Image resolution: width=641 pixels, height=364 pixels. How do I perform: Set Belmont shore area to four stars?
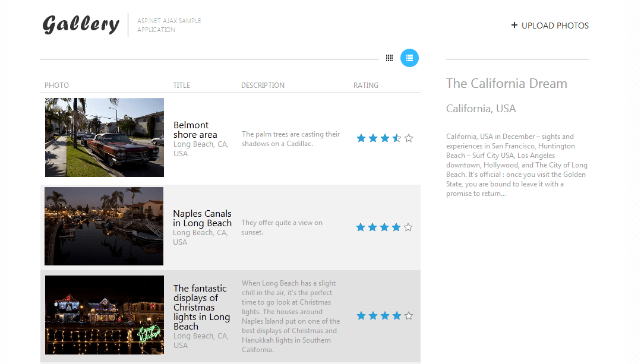click(x=397, y=138)
